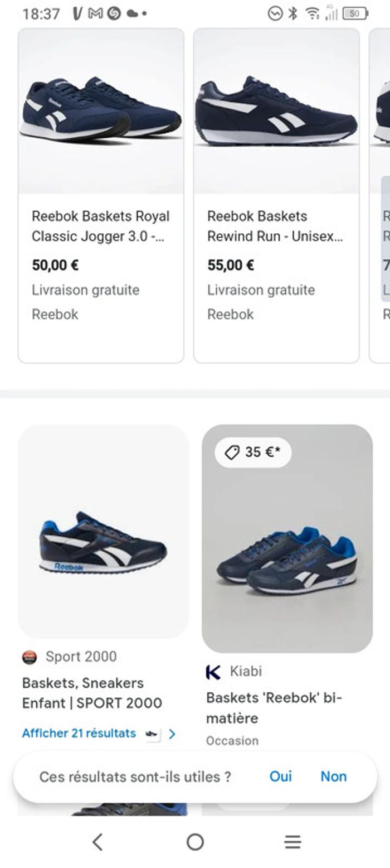The height and width of the screenshot is (868, 390).
Task: Open Afficher 21 résultats link
Action: tap(79, 734)
